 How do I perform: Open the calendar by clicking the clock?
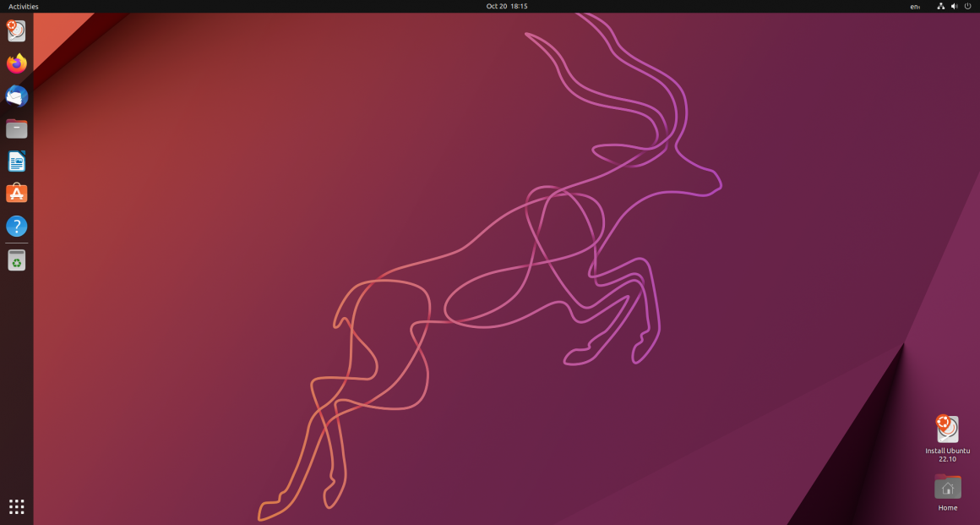506,6
